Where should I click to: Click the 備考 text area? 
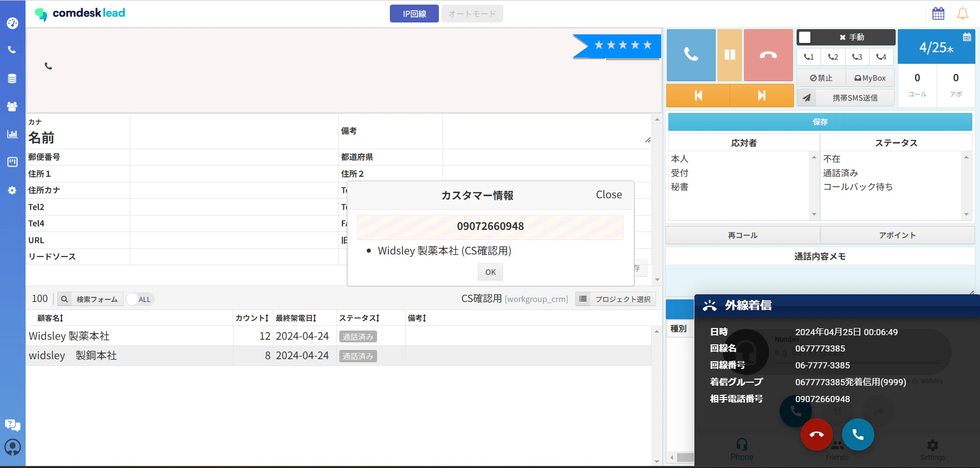547,131
